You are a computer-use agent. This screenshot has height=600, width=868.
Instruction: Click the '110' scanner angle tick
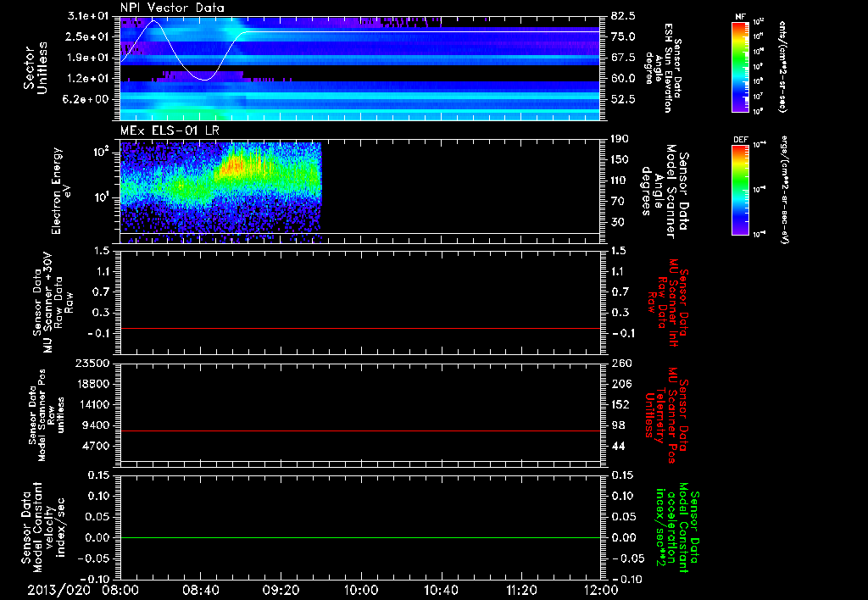click(x=620, y=181)
